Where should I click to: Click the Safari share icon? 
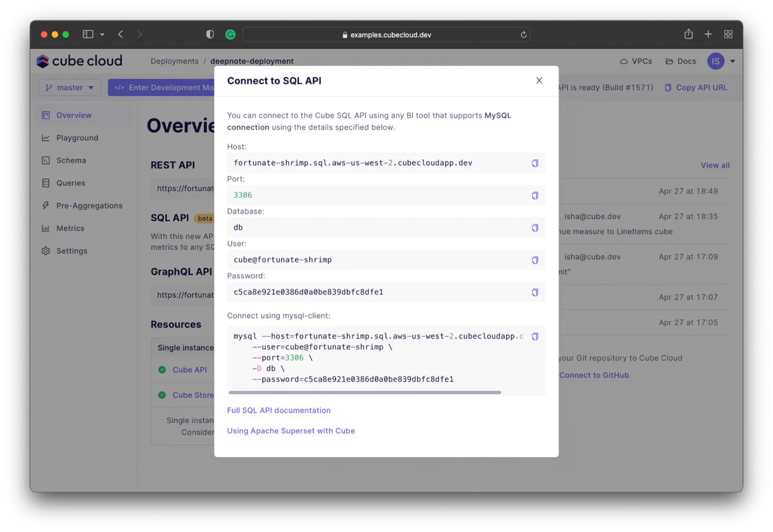click(x=688, y=34)
